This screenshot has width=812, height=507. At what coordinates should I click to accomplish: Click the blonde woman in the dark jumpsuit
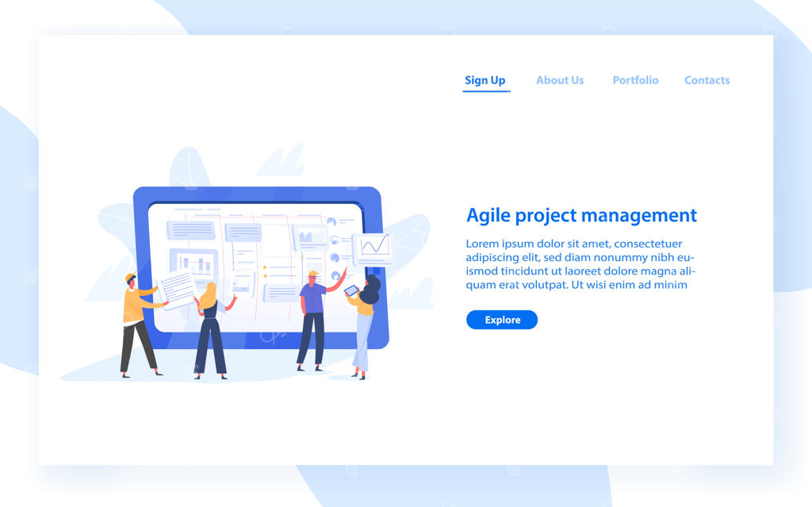211,330
